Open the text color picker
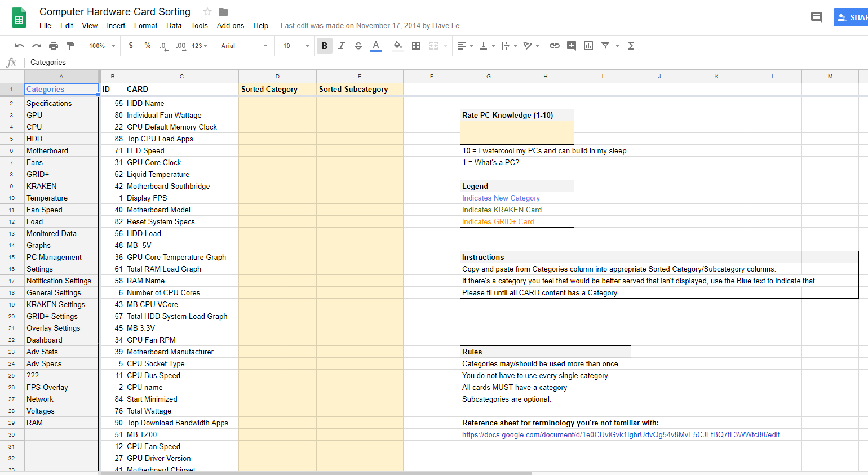Screen dimensions: 868x475 tap(376, 46)
